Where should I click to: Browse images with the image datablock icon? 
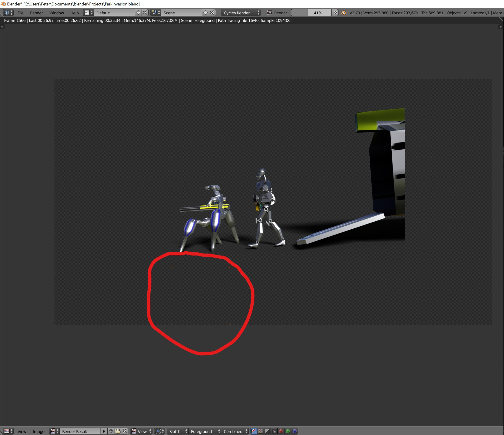pos(54,431)
